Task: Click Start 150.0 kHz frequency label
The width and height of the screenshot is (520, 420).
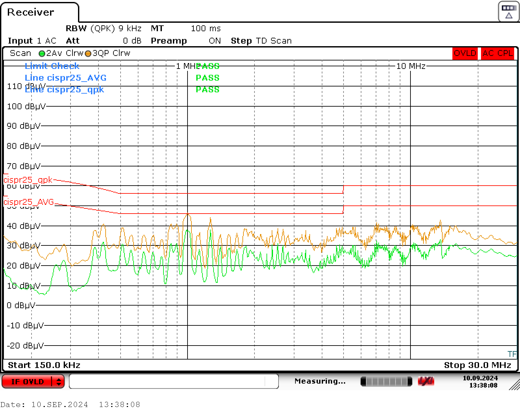Action: 44,365
